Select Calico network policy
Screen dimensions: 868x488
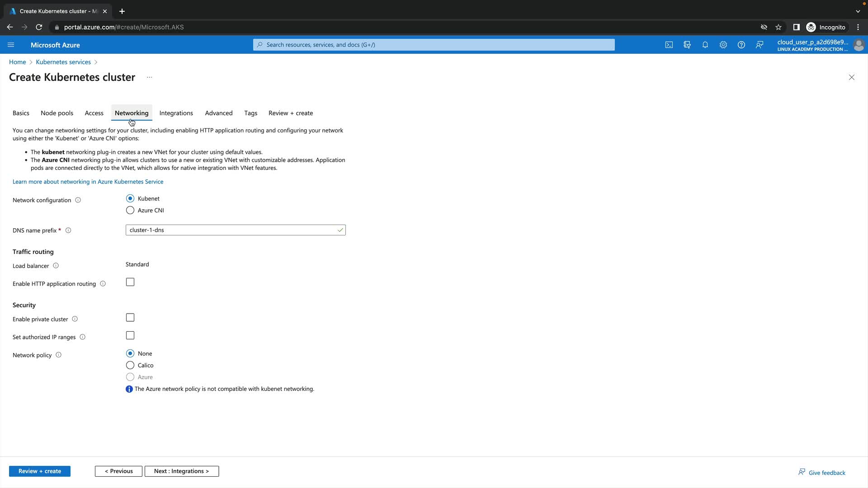click(130, 365)
